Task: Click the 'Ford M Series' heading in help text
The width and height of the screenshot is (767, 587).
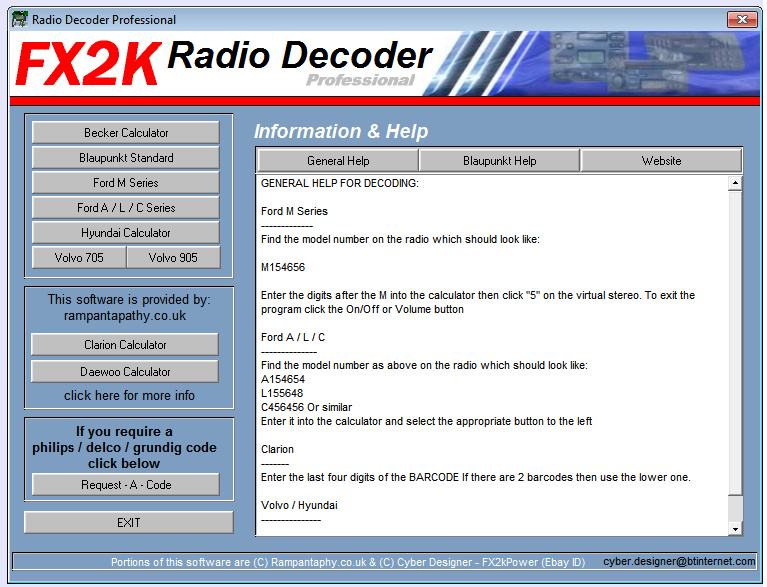Action: 294,211
